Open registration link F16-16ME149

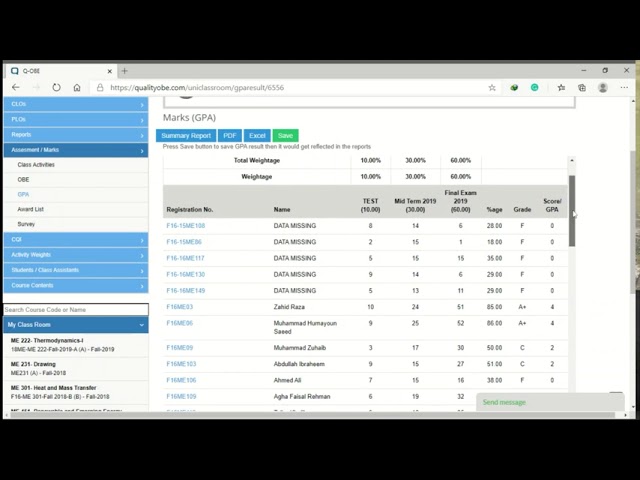click(x=186, y=291)
